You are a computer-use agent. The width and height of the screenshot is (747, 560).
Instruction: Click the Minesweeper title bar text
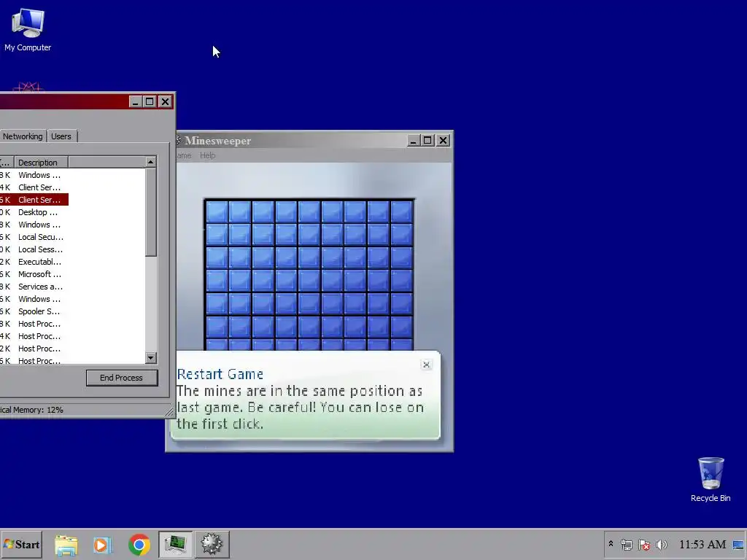pyautogui.click(x=217, y=141)
